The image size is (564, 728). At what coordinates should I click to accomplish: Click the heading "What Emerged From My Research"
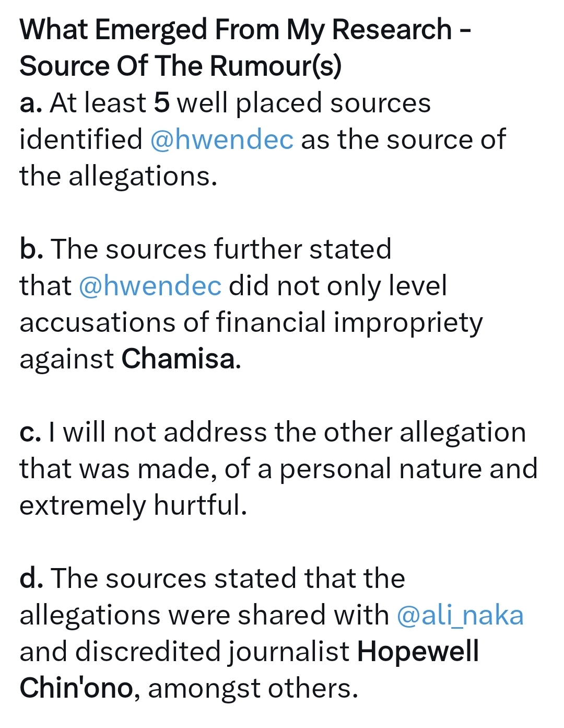[x=236, y=29]
